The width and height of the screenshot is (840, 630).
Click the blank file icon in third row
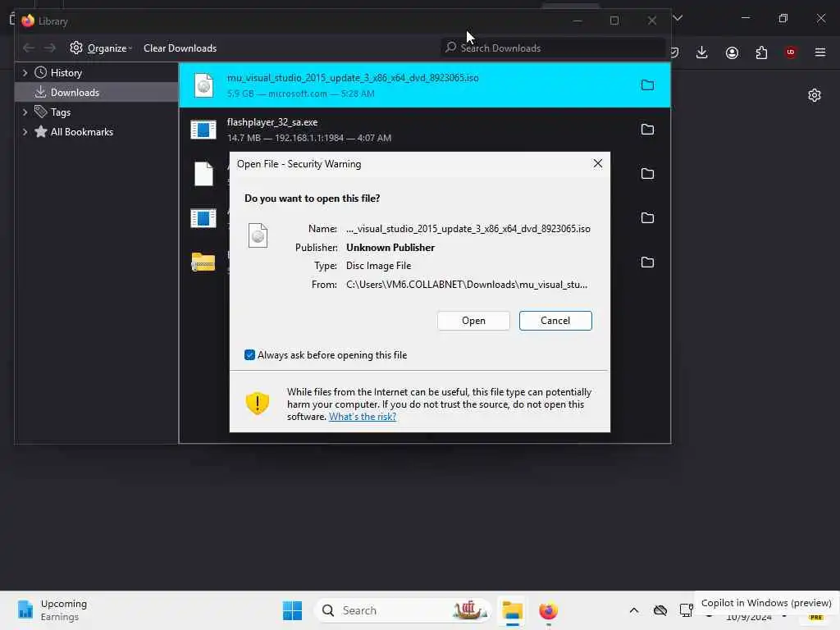coord(203,174)
